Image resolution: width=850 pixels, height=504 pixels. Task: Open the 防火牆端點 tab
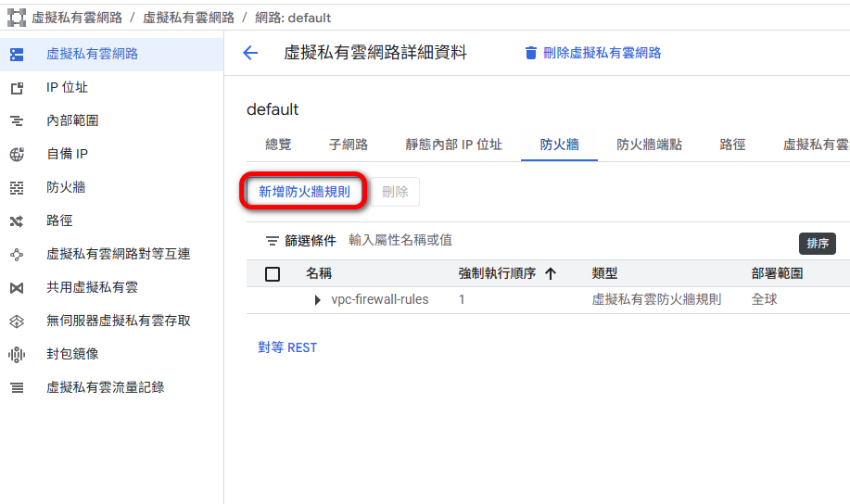click(x=650, y=145)
